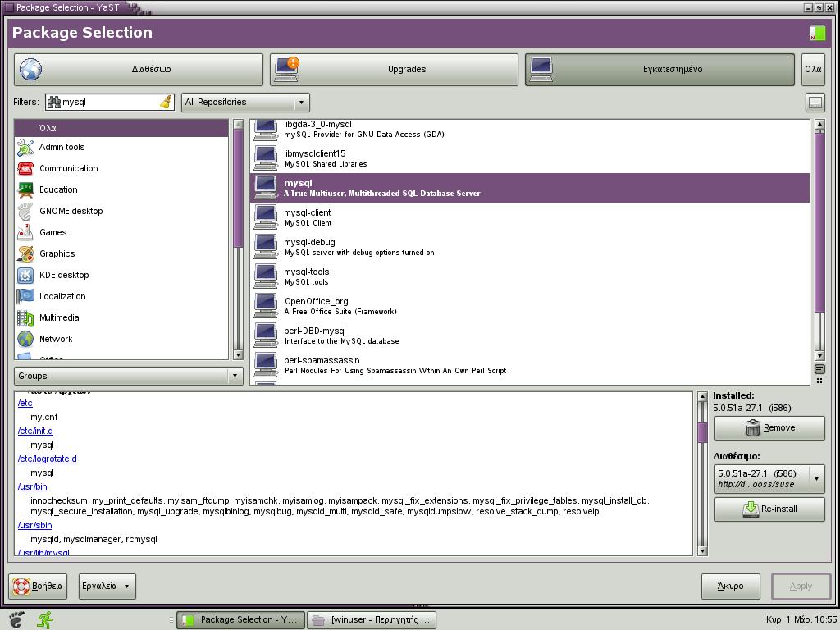
Task: Click the category list scrollbar thumb
Action: 239,189
